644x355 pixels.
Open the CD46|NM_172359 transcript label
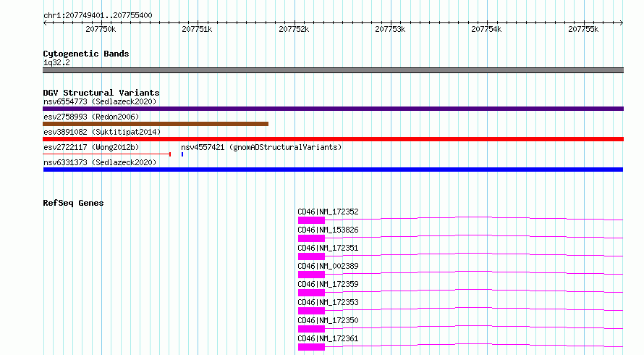329,284
